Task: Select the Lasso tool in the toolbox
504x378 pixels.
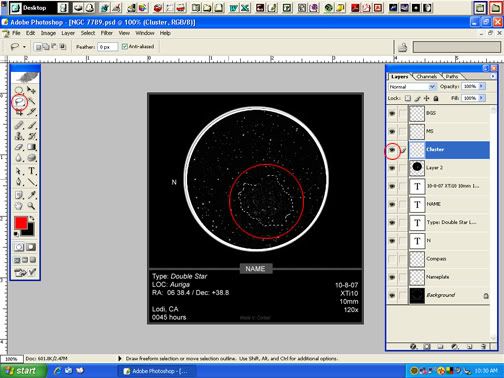Action: (x=19, y=101)
